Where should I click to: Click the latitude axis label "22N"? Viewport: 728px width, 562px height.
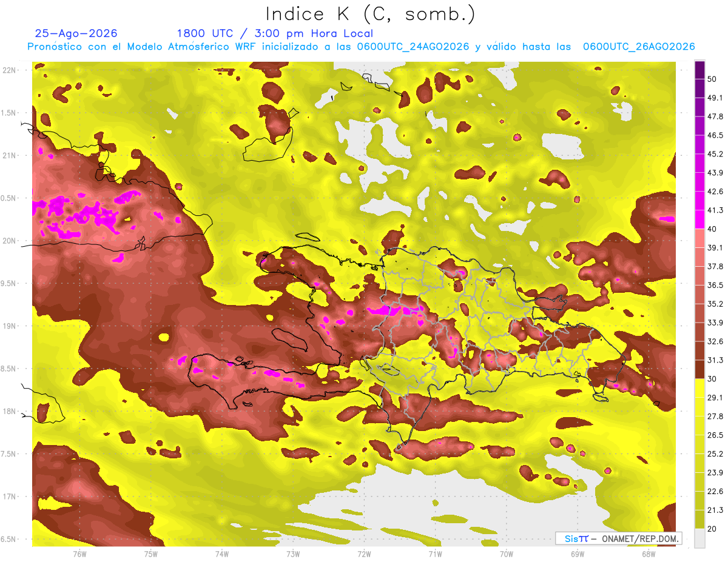point(10,70)
